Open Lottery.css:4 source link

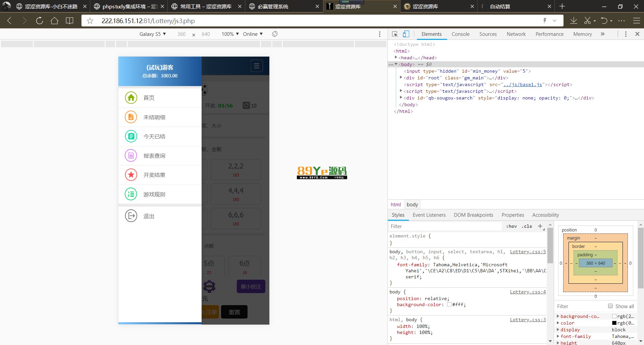pyautogui.click(x=528, y=292)
